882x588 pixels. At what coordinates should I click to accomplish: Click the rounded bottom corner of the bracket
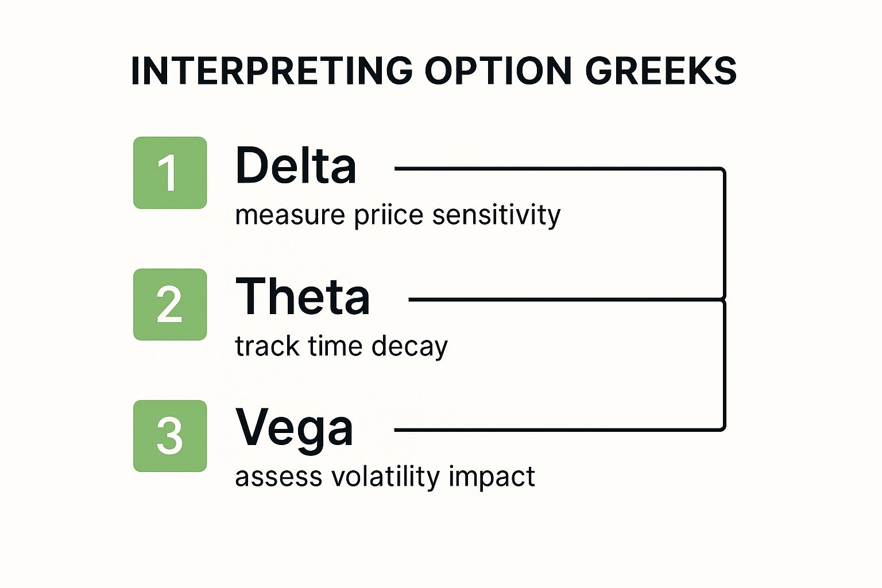pos(722,427)
